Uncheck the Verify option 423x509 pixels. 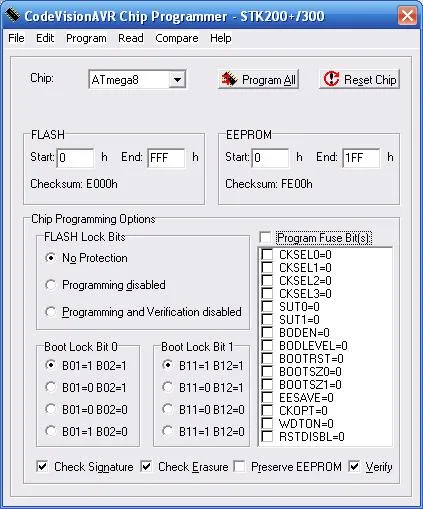pyautogui.click(x=354, y=466)
